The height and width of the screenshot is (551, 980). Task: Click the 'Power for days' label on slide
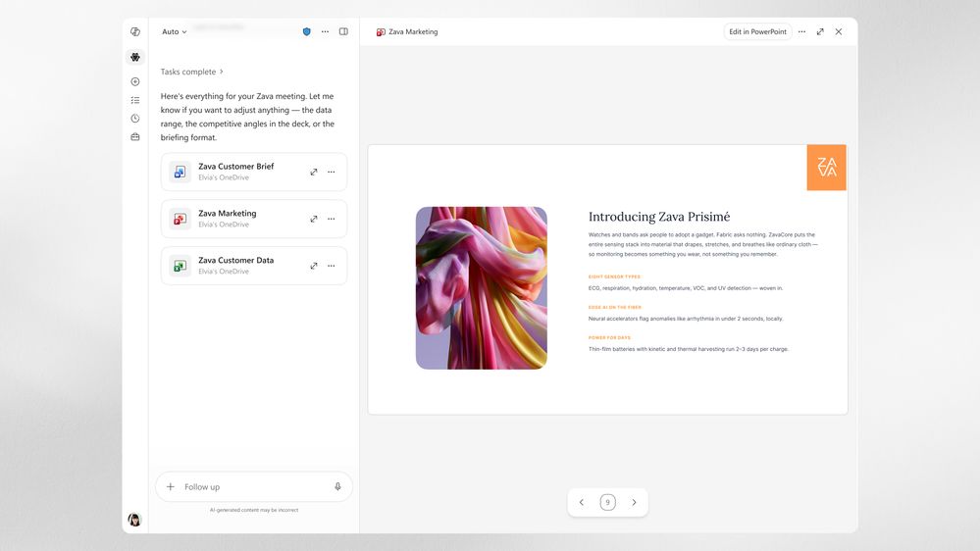[x=609, y=338]
